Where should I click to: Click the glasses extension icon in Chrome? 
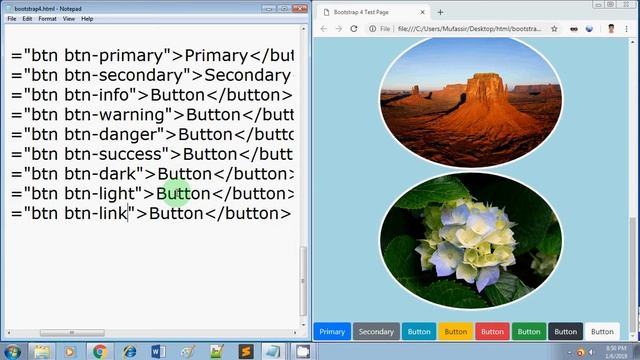pos(573,29)
